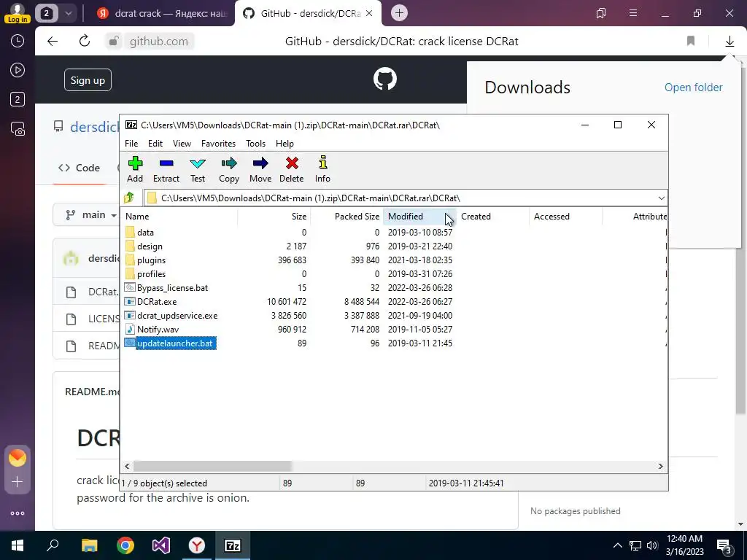Select Notify.wav file

(393, 329)
